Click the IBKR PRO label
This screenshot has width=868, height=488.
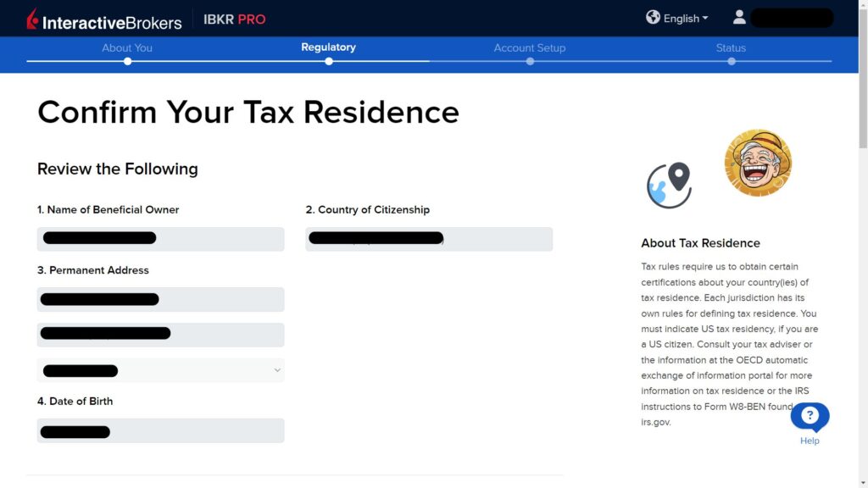235,19
